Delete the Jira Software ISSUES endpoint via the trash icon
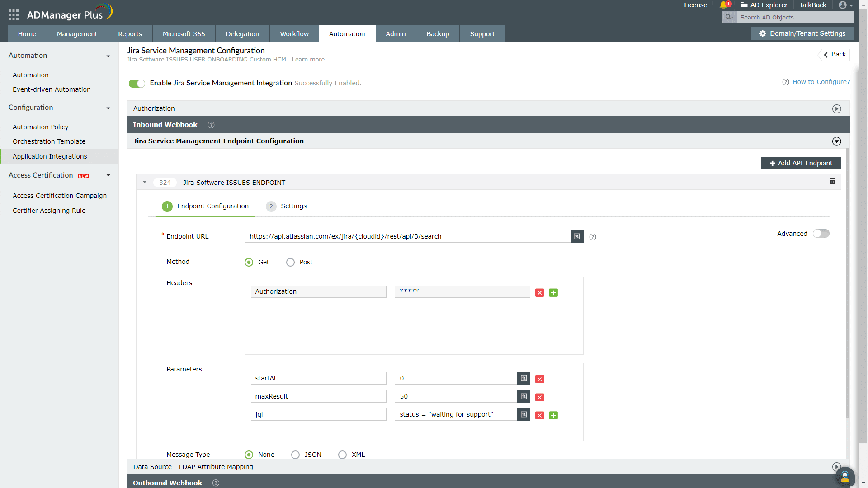The height and width of the screenshot is (488, 868). point(832,181)
